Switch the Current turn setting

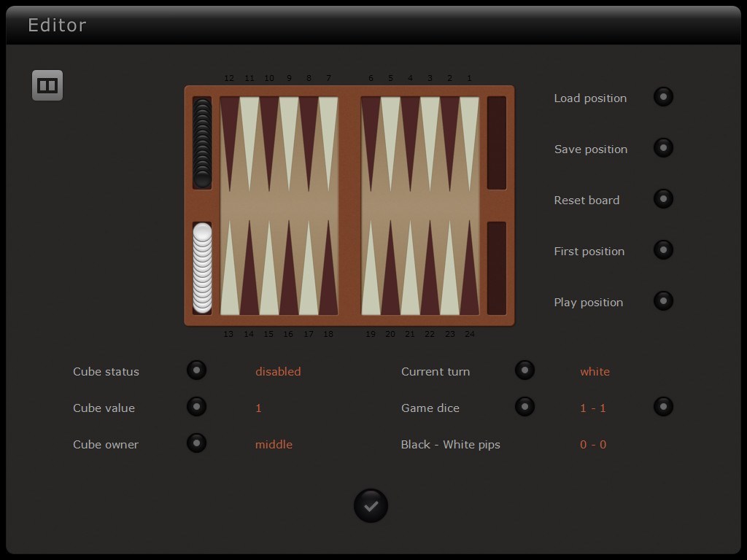(525, 370)
